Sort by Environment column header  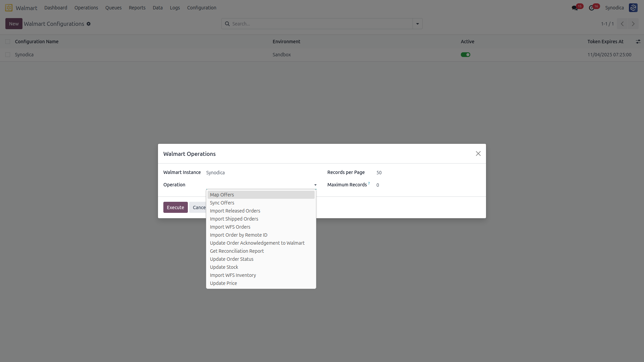(286, 42)
